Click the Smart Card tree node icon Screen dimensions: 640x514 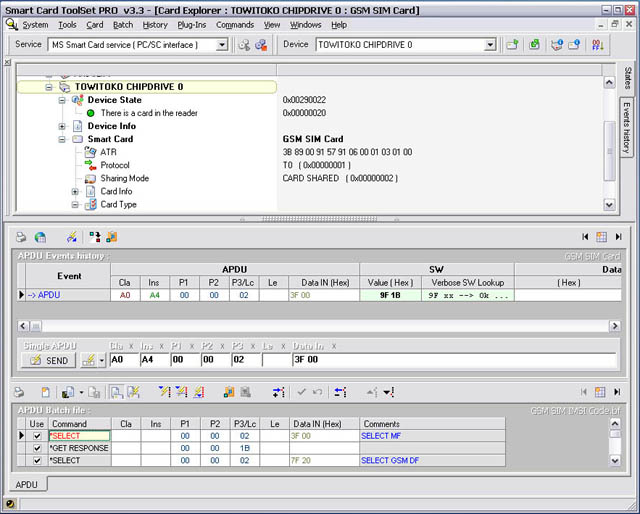[x=77, y=139]
